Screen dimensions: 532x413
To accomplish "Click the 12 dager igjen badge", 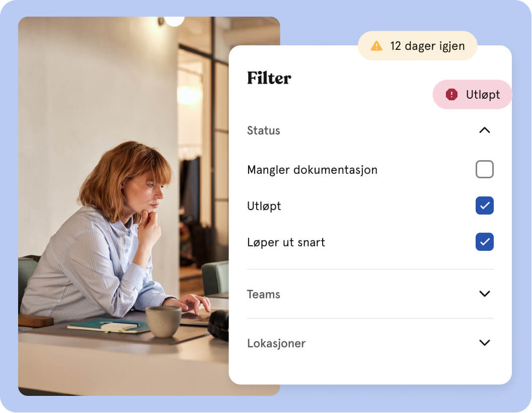I will pos(417,46).
